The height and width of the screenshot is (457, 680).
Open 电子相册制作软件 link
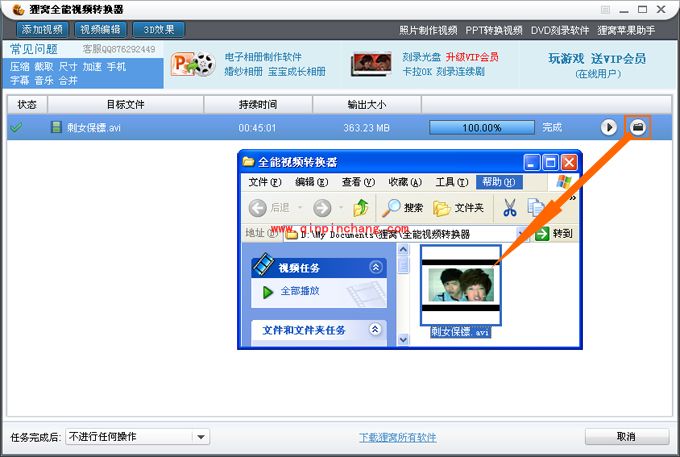click(x=263, y=57)
